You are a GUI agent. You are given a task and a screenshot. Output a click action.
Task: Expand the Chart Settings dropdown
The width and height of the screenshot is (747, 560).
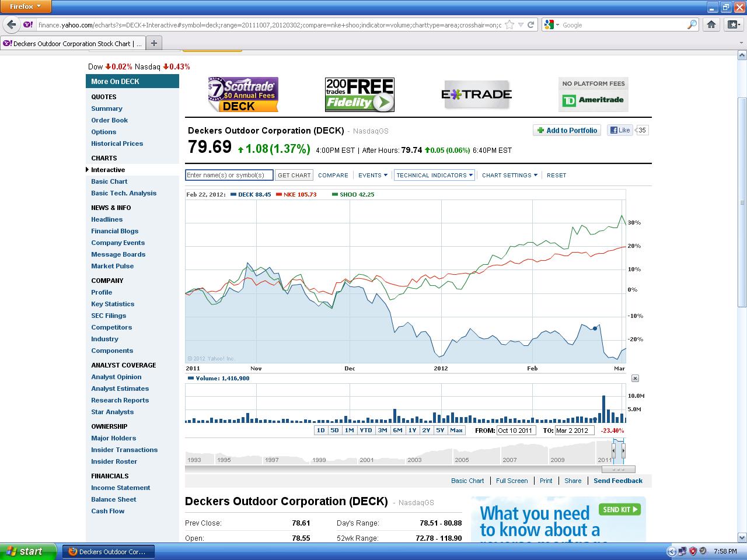509,175
